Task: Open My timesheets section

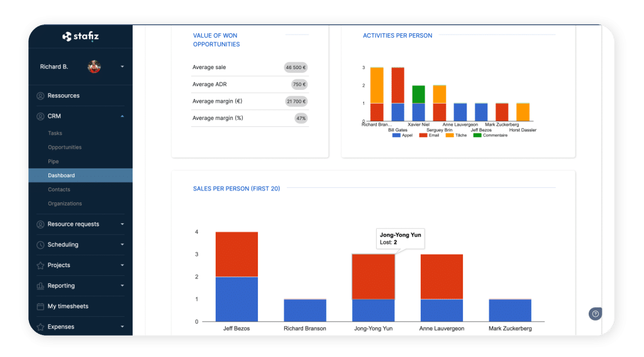Action: coord(68,306)
